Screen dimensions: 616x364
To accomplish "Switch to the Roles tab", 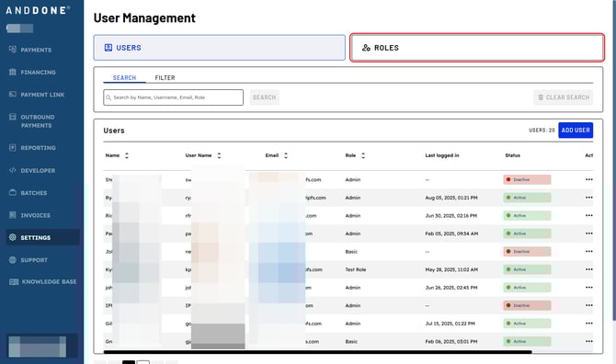I will 477,48.
